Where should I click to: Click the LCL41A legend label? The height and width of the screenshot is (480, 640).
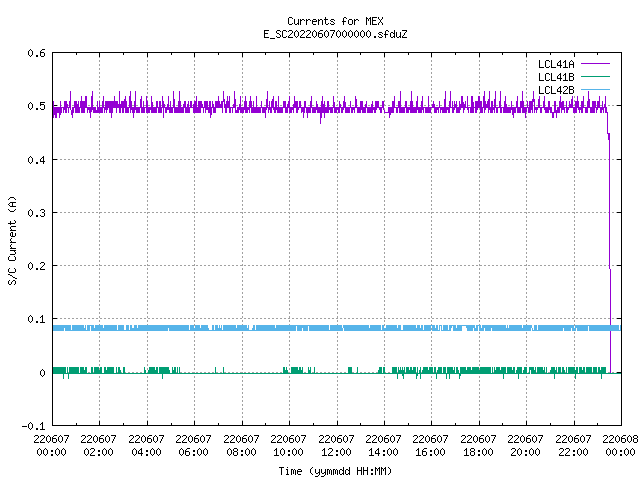click(x=556, y=64)
